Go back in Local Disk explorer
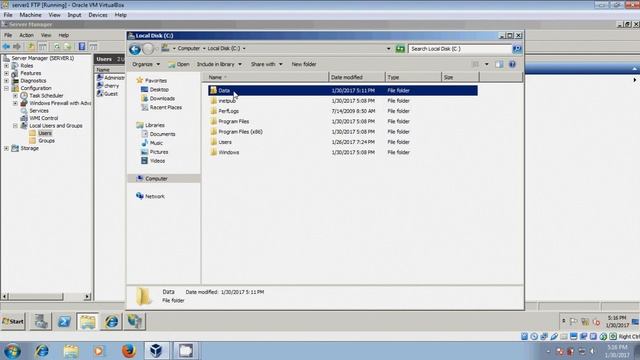This screenshot has width=640, height=360. pyautogui.click(x=135, y=49)
